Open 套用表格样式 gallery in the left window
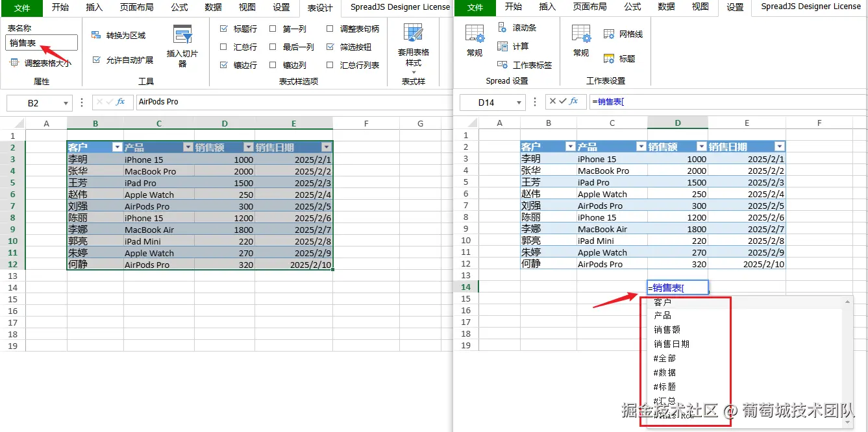 click(x=414, y=48)
